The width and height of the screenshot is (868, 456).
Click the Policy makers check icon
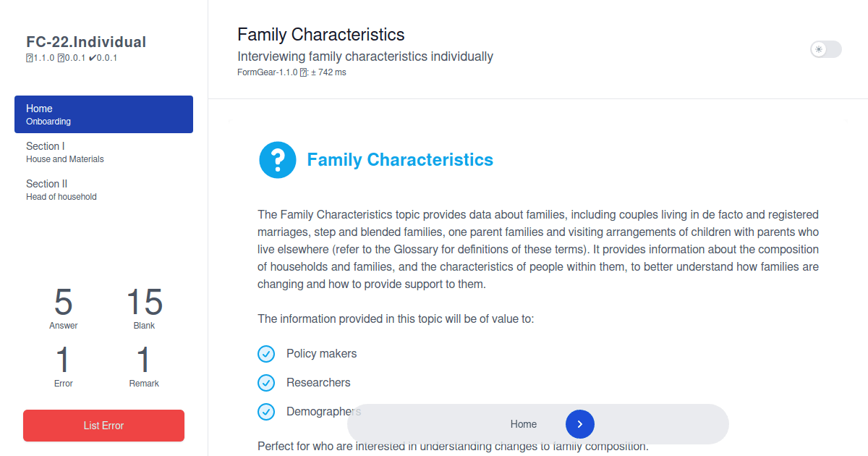coord(266,354)
